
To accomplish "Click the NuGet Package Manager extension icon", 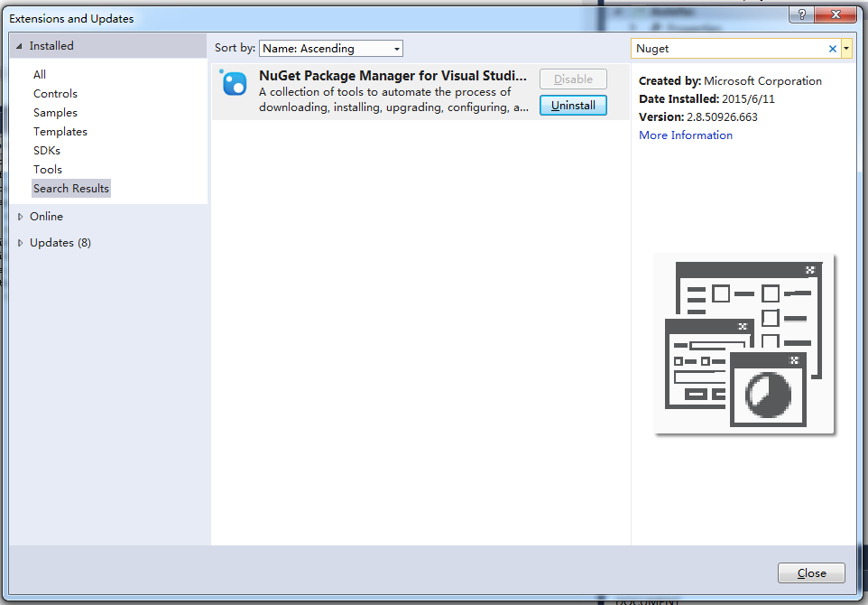I will [233, 84].
